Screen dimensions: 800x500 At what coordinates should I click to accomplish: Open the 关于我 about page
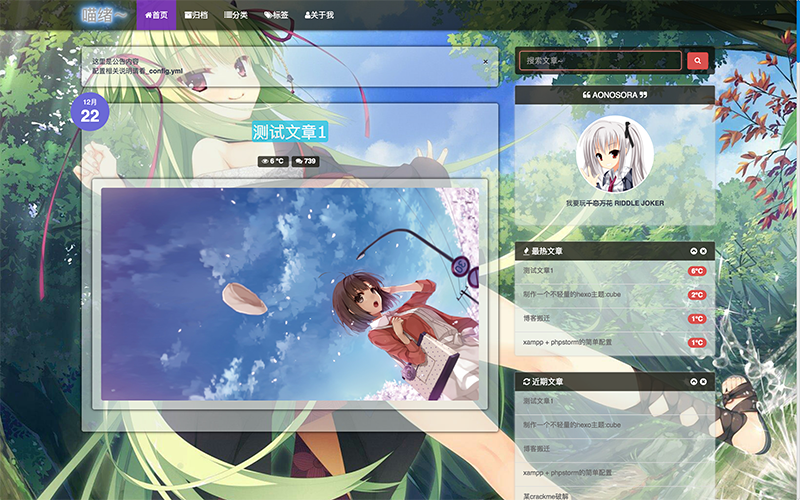pos(319,15)
